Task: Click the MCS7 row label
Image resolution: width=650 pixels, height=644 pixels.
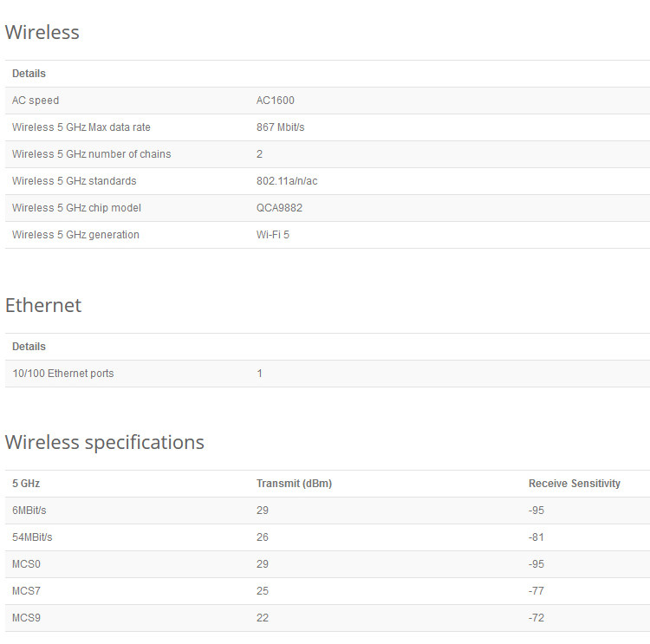Action: [26, 591]
